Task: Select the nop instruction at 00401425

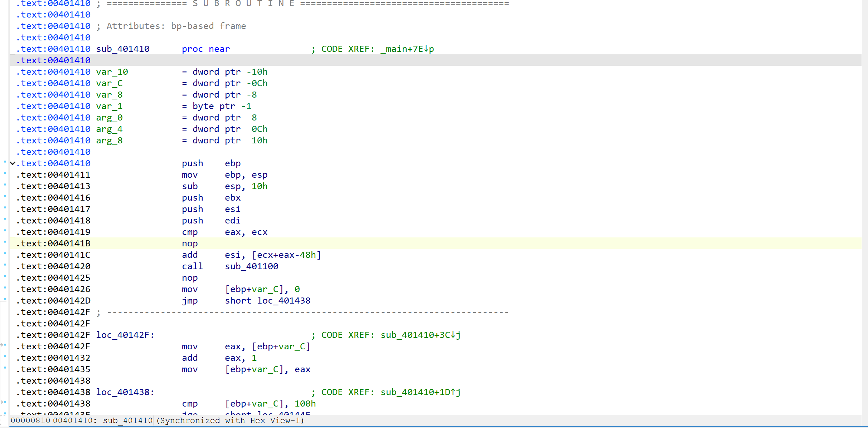Action: [x=190, y=278]
